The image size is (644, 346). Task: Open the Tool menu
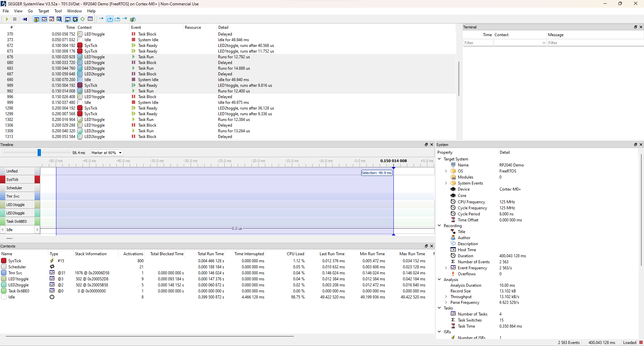[x=58, y=11]
